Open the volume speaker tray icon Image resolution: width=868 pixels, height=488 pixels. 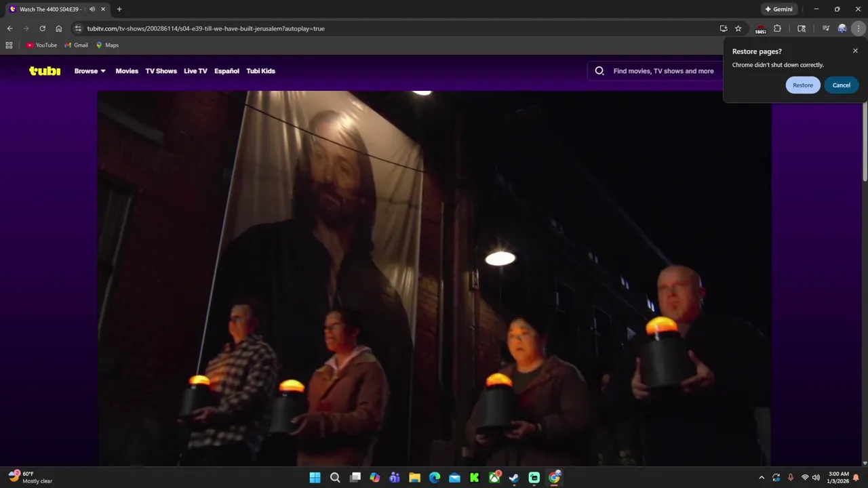(x=816, y=478)
